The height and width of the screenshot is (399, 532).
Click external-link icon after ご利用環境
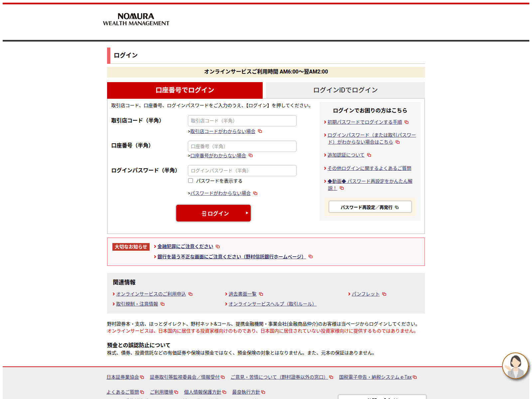point(176,392)
